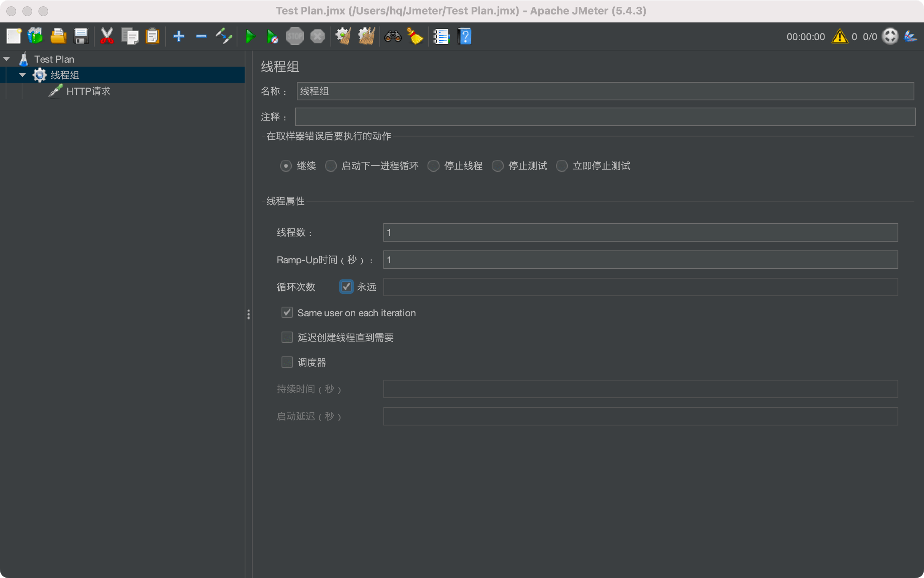Enable the 调度器 scheduler checkbox
This screenshot has height=578, width=924.
(287, 362)
